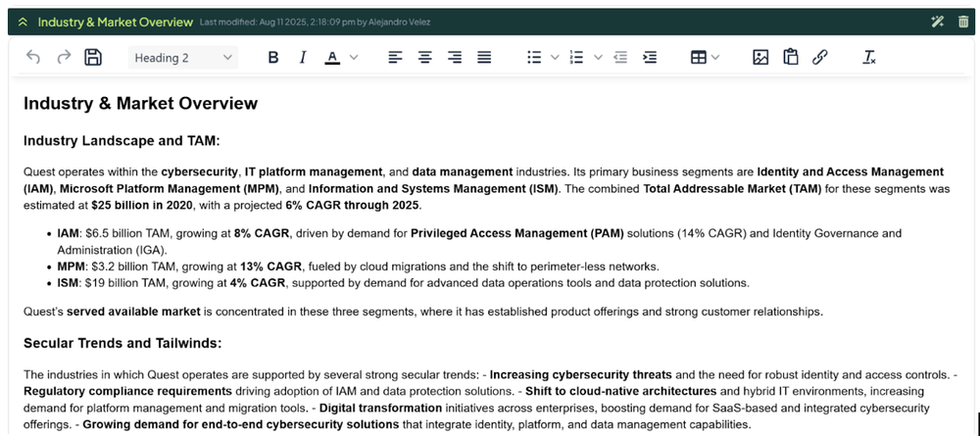Click '6% CAGR through 2025' text
Viewport: 980px width, 436px height.
(353, 205)
